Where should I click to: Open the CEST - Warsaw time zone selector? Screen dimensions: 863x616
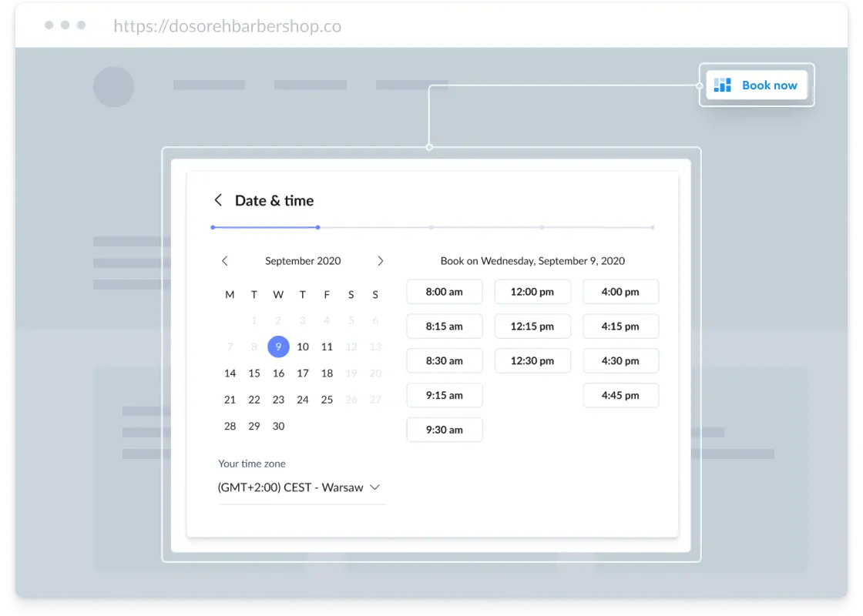(x=301, y=488)
